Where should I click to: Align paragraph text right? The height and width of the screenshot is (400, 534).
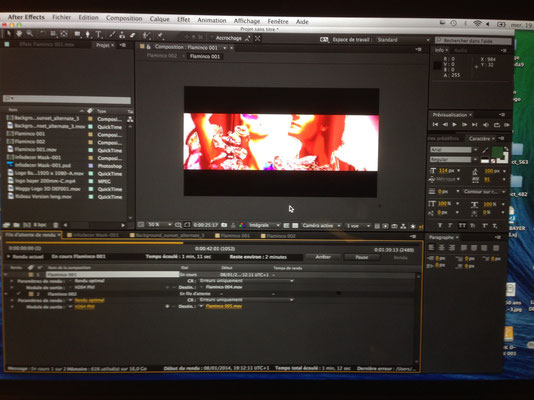point(451,248)
